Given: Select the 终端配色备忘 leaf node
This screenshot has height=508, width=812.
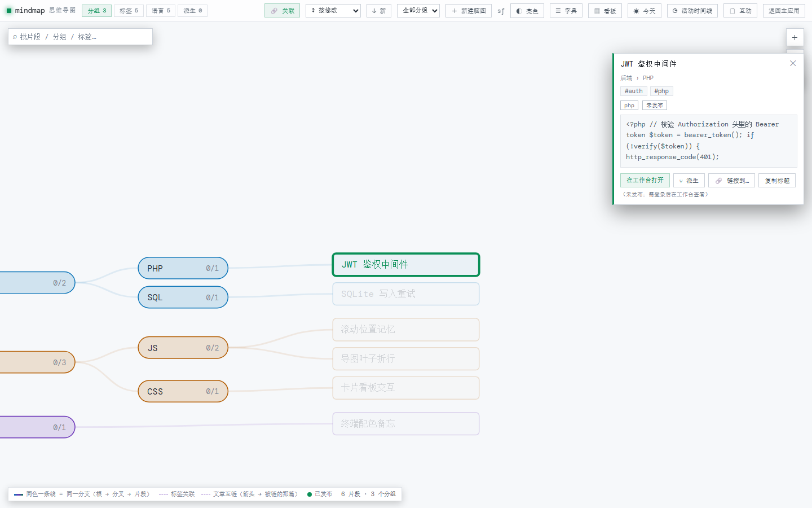Looking at the screenshot, I should point(406,424).
